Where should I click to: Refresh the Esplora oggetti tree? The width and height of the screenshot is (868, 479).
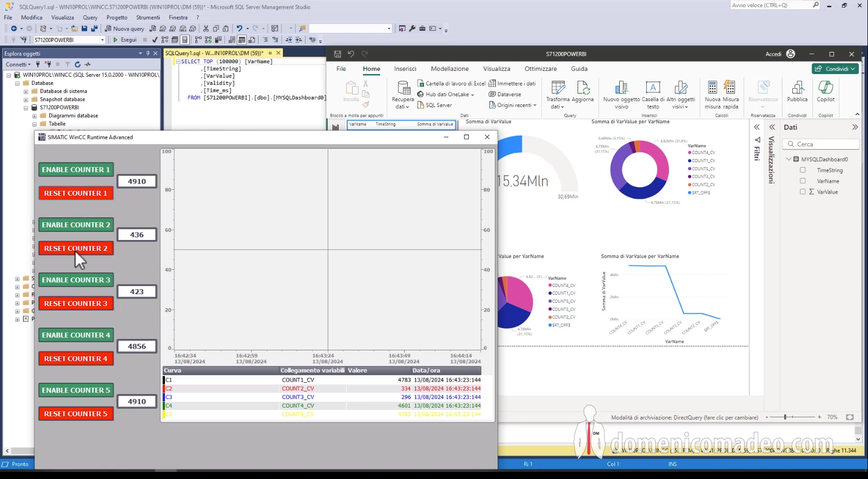coord(77,64)
